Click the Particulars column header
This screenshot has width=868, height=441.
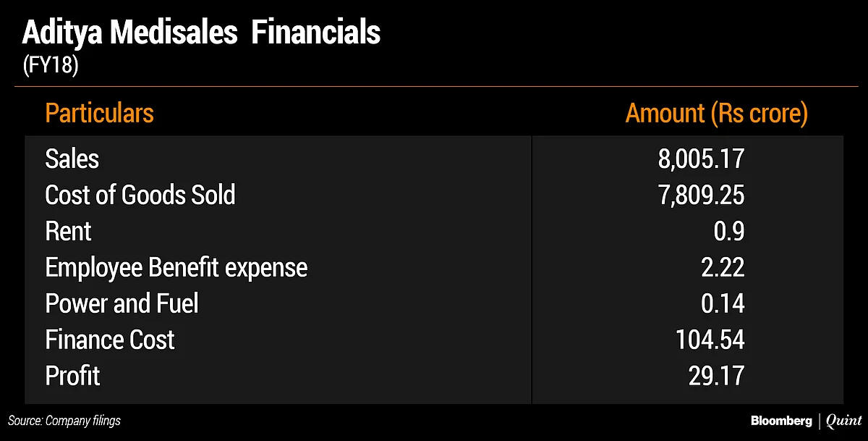click(x=99, y=113)
